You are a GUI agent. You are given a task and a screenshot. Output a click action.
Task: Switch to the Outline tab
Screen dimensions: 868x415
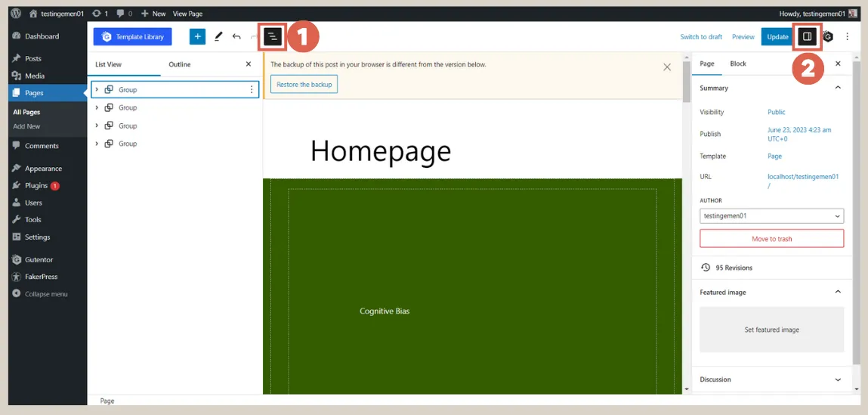pos(179,64)
